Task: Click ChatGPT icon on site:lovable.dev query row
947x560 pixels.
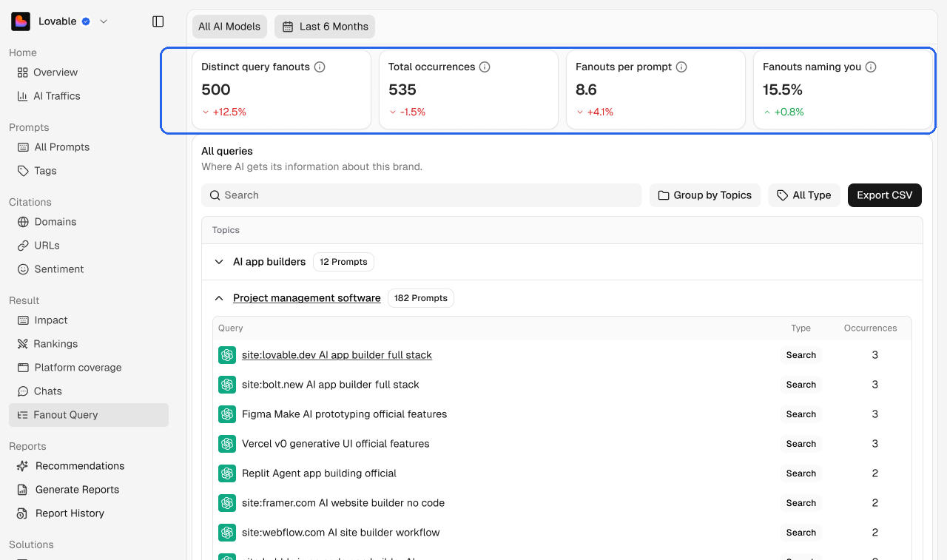Action: [x=227, y=355]
